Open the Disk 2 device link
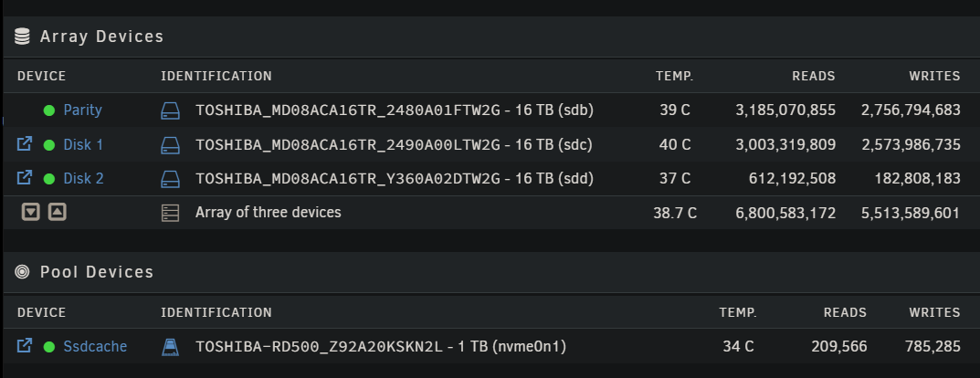Image resolution: width=980 pixels, height=378 pixels. pos(83,178)
